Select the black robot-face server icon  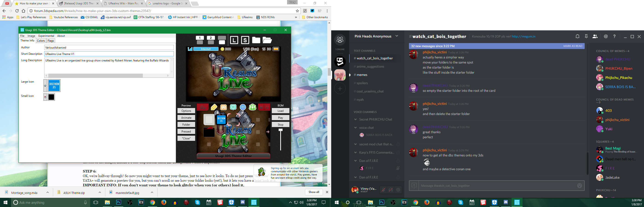[x=340, y=61]
